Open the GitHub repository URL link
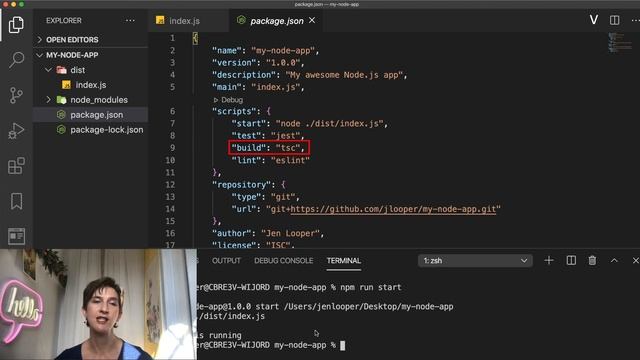 click(x=393, y=209)
